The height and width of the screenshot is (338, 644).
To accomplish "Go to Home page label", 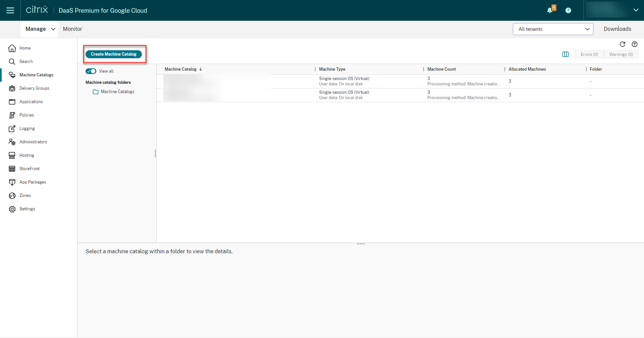I will [25, 48].
